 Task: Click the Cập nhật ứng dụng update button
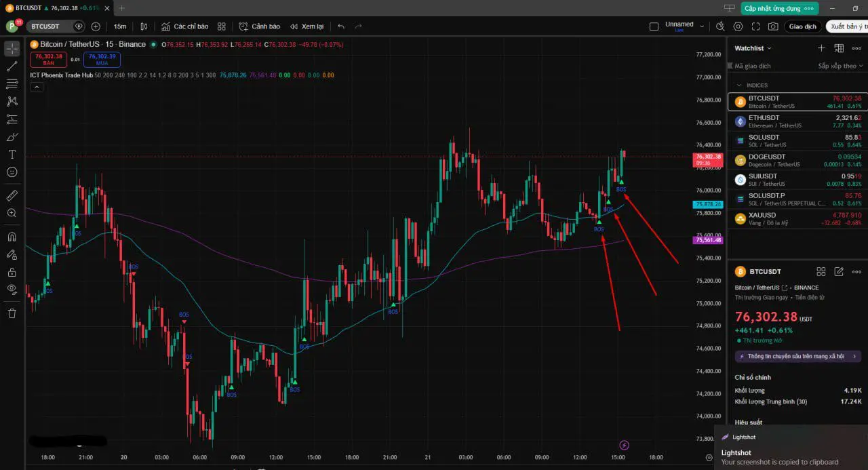pos(780,8)
